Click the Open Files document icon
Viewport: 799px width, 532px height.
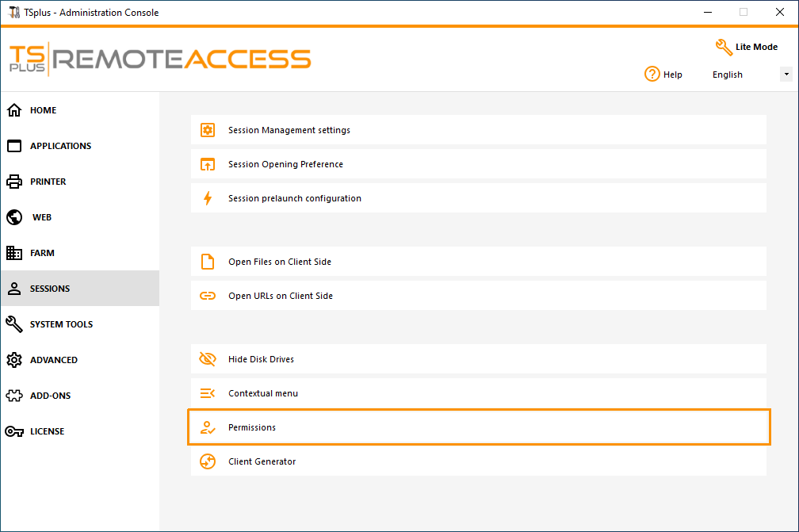click(208, 262)
